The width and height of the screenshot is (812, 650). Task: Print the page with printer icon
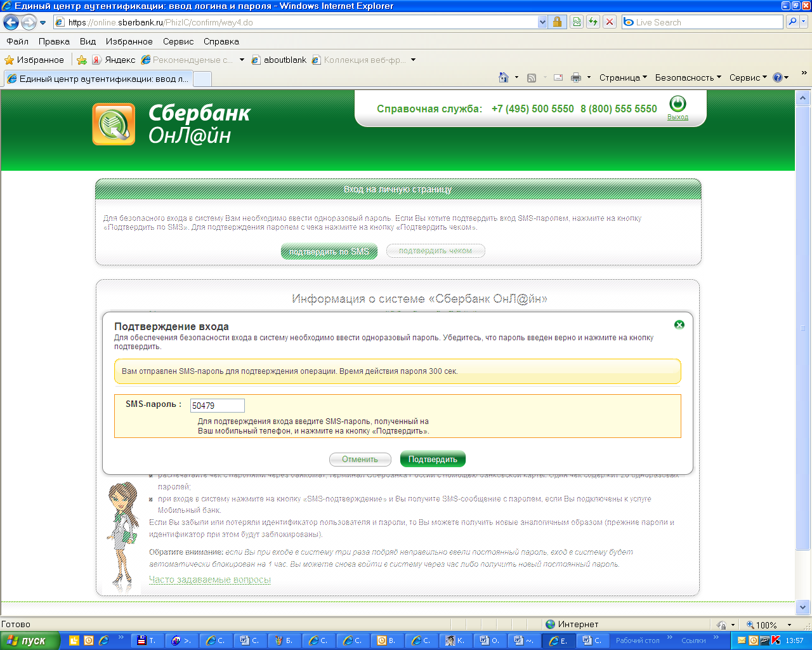coord(576,77)
